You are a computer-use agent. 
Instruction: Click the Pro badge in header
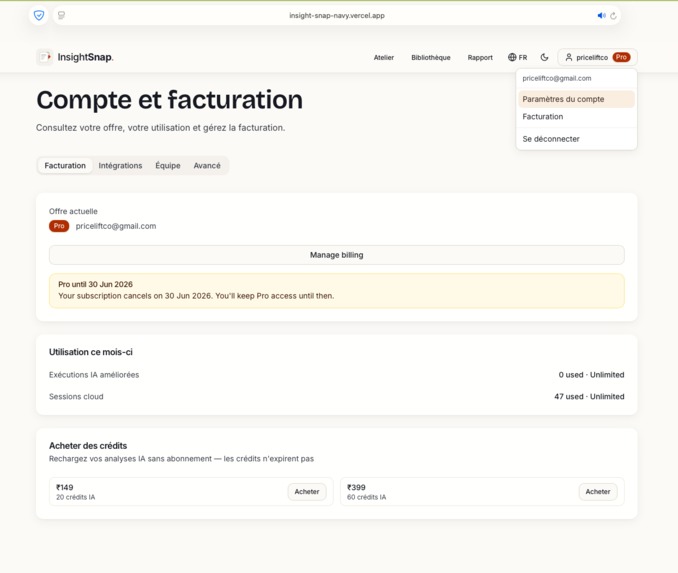click(621, 57)
